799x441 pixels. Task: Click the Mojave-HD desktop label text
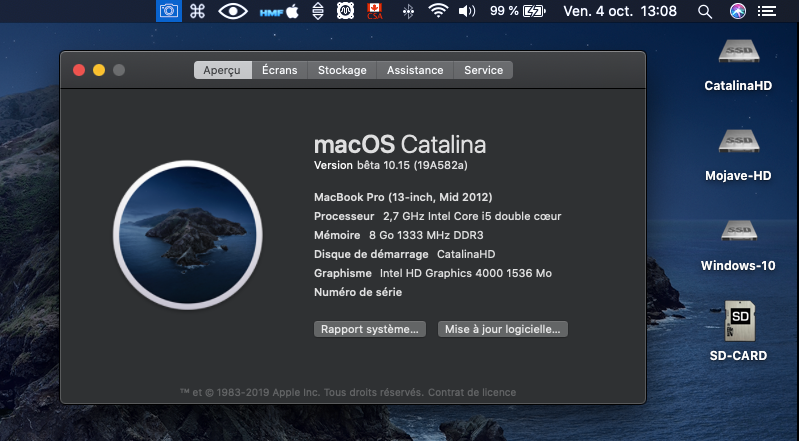pos(738,176)
